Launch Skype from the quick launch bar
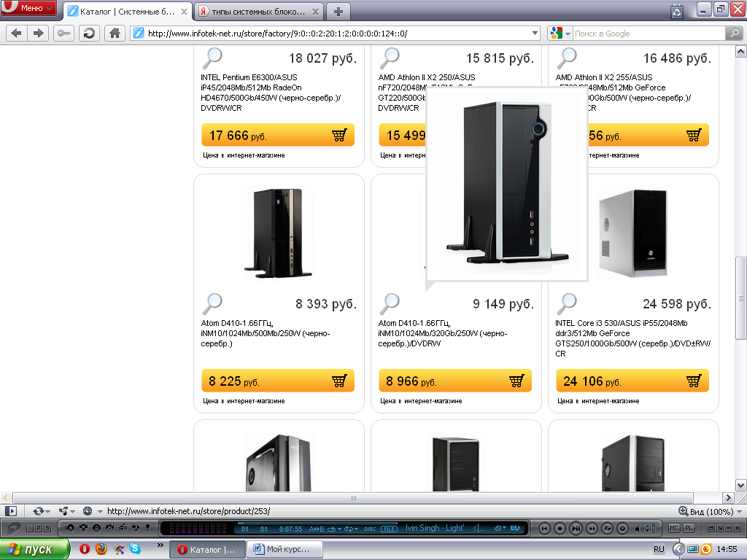The image size is (747, 560). coord(135,548)
